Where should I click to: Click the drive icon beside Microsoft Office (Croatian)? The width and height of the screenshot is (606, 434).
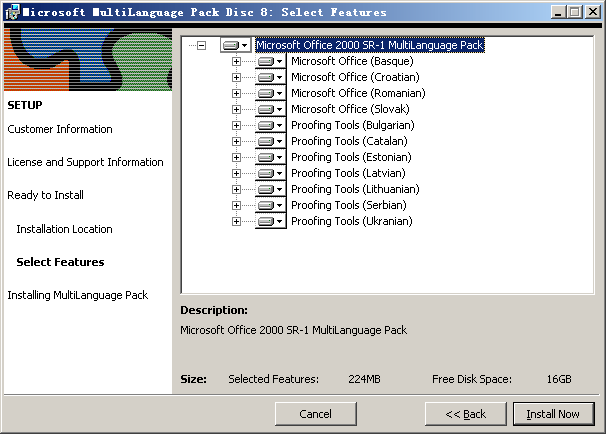(x=270, y=78)
